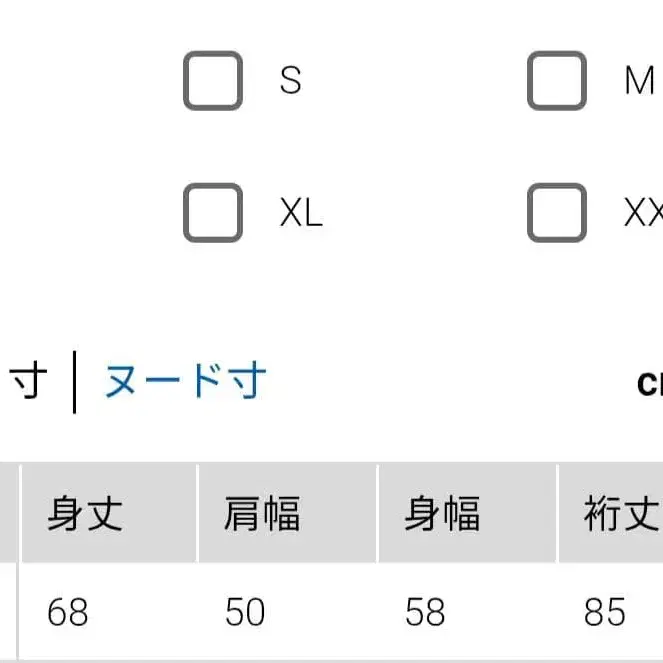This screenshot has width=663, height=663.
Task: Select the partially visible 寸 tab at left
Action: 28,381
